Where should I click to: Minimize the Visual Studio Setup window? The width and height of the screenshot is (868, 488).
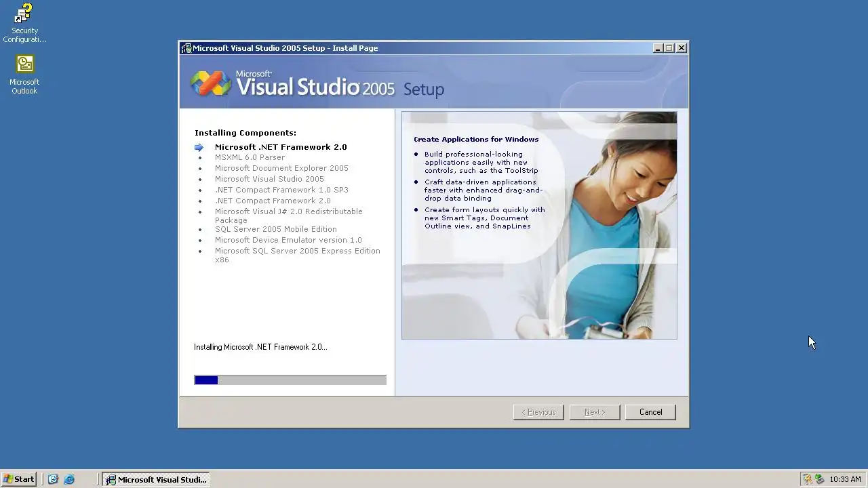pyautogui.click(x=657, y=48)
